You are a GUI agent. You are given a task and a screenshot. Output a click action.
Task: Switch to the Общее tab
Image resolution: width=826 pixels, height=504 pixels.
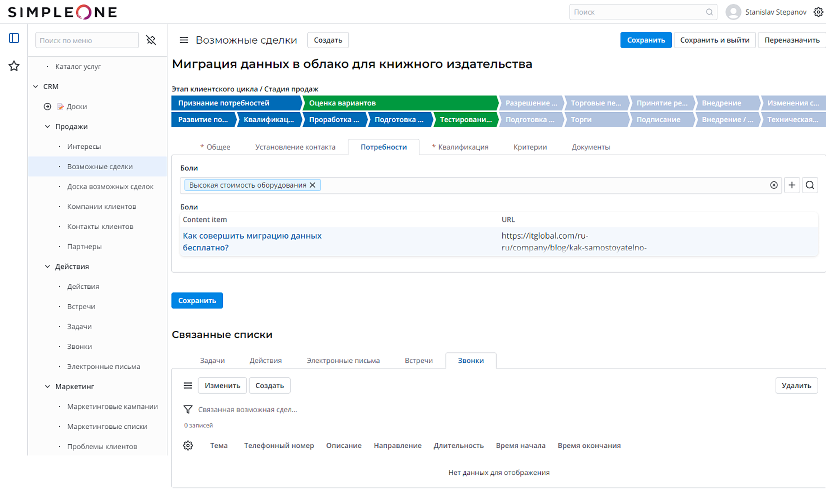215,147
